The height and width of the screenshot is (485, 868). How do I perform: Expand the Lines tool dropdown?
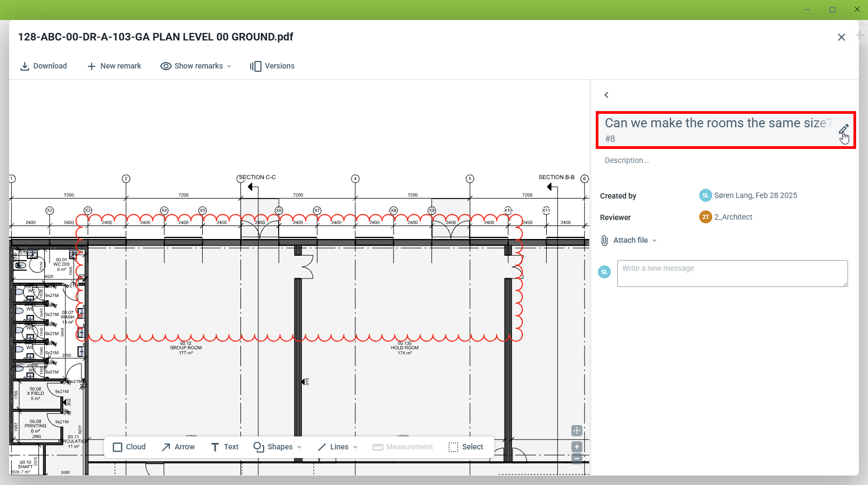coord(355,448)
